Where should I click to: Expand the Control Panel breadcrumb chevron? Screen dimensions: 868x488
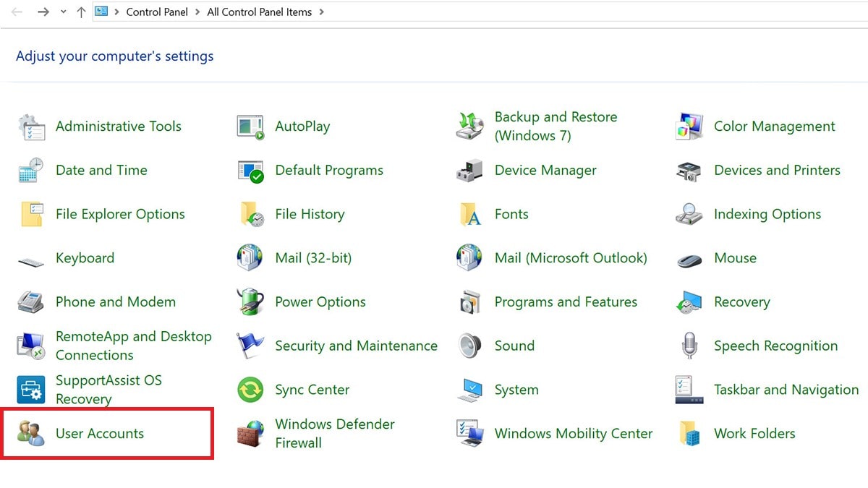(x=197, y=12)
